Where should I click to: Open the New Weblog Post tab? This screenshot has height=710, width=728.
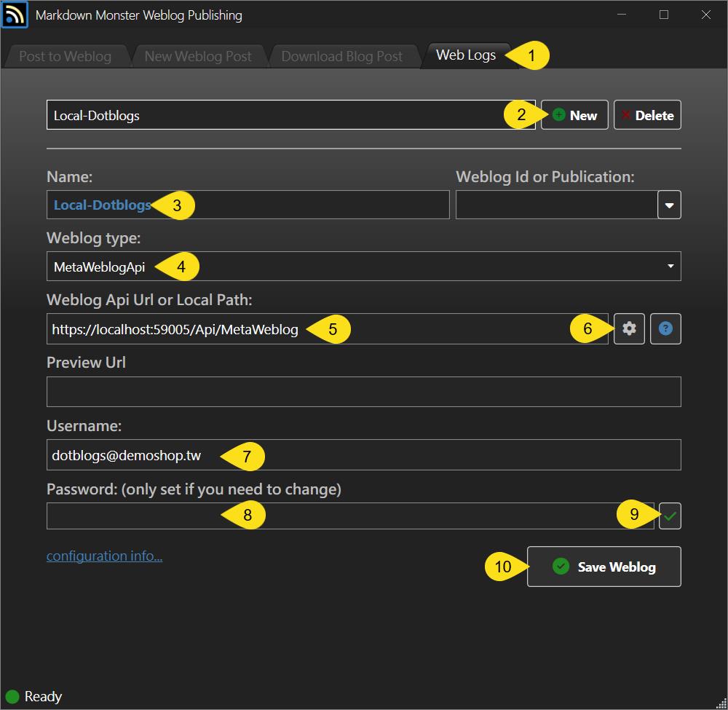(197, 56)
